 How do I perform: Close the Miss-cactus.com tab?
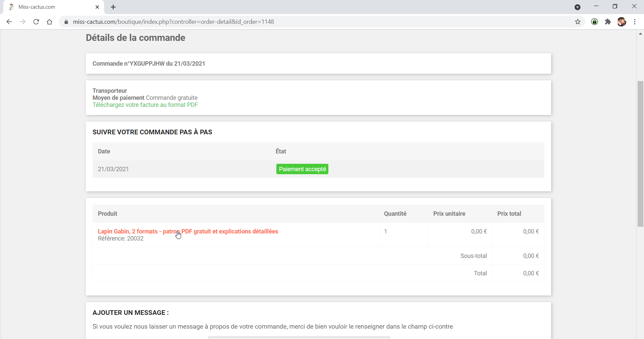point(97,7)
